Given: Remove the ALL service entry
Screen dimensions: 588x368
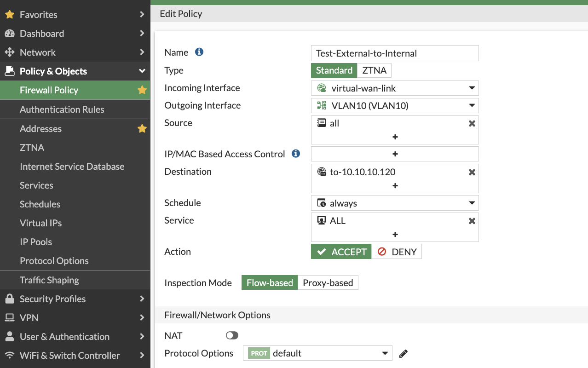Looking at the screenshot, I should 472,221.
